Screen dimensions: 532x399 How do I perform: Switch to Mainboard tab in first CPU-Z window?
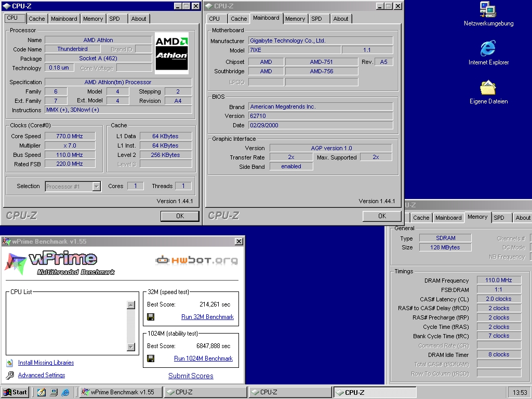[64, 19]
